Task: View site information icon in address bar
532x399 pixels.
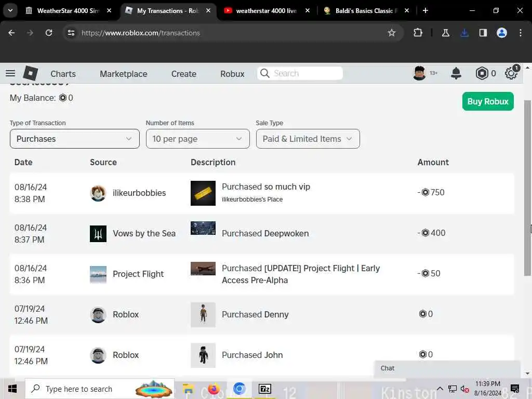Action: point(71,33)
